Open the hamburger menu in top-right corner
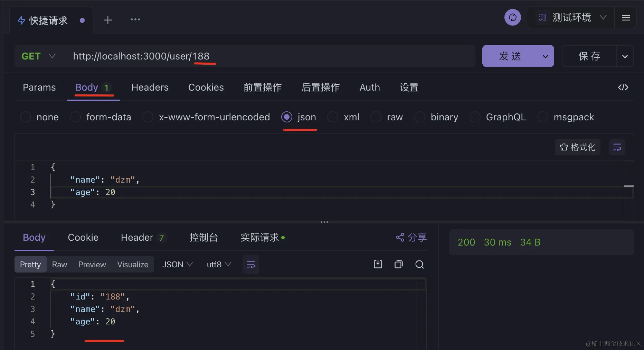Image resolution: width=644 pixels, height=350 pixels. pyautogui.click(x=626, y=18)
